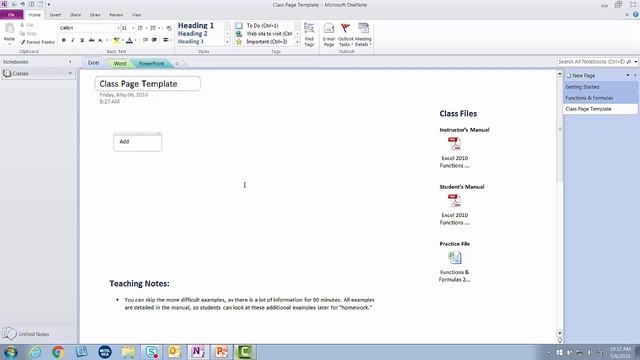Apply Heading 1 style
Viewport: 640px width, 360px height.
click(x=196, y=25)
